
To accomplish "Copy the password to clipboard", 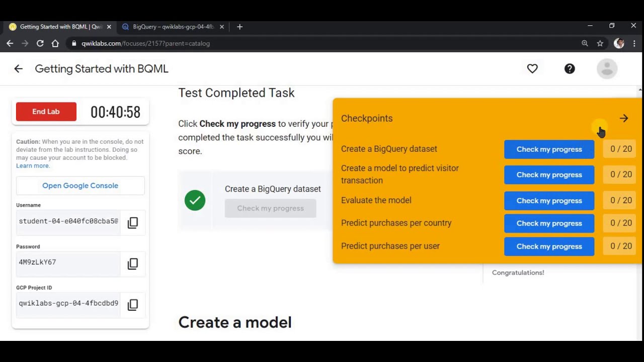I will tap(133, 264).
